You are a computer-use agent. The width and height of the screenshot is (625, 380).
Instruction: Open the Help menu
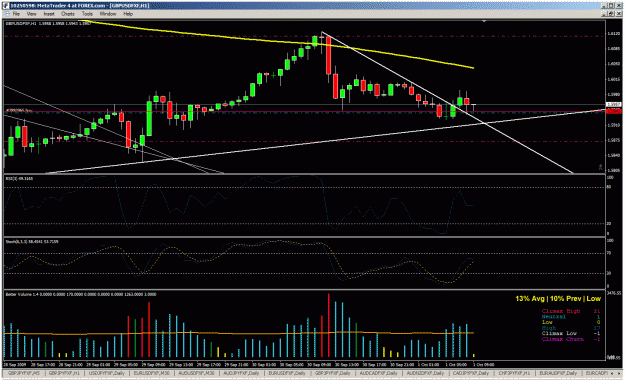(128, 14)
